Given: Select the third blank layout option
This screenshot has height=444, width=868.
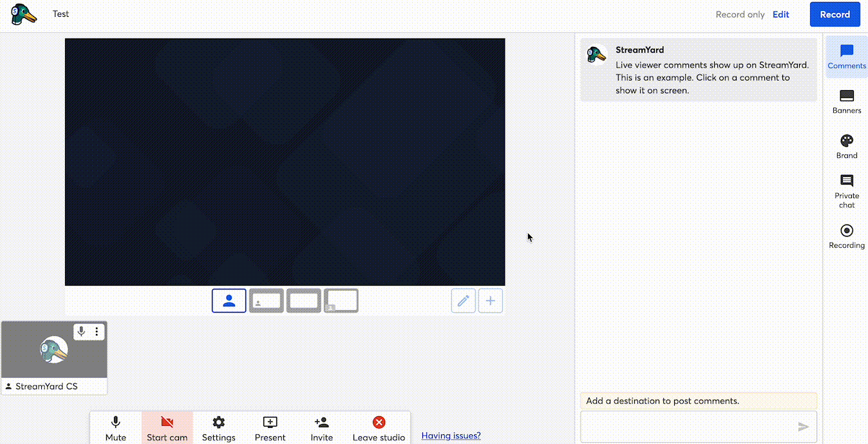Looking at the screenshot, I should coord(304,301).
